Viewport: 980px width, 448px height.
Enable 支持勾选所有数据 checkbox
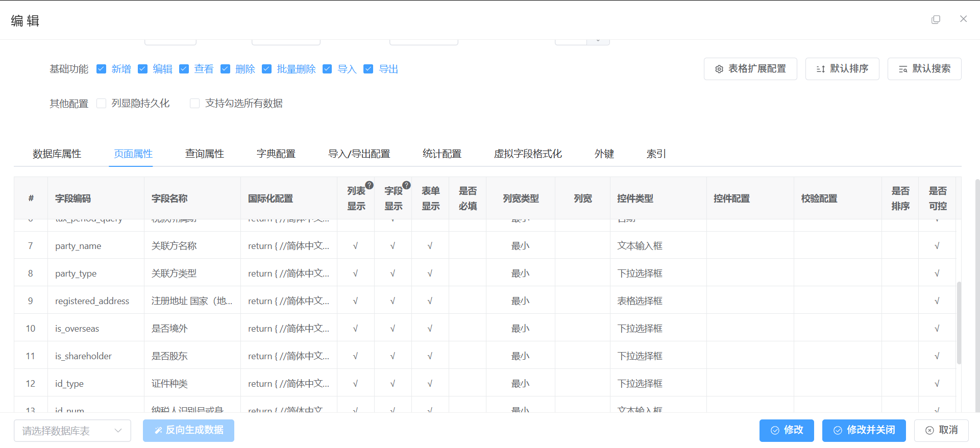click(194, 104)
